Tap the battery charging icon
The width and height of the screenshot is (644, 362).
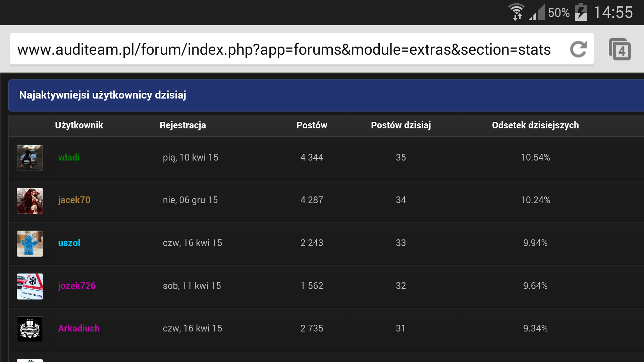pyautogui.click(x=581, y=12)
